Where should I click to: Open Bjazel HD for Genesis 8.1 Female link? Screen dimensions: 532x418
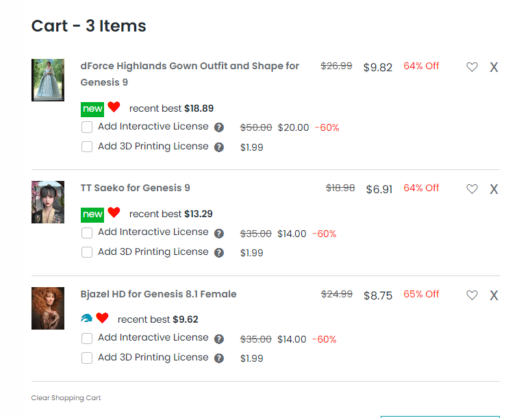click(x=158, y=294)
